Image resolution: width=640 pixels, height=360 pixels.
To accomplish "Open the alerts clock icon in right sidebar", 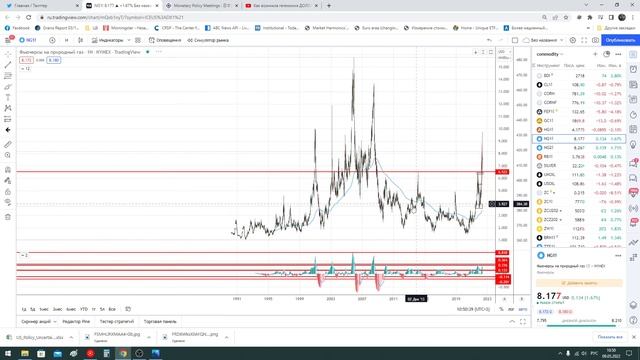I will (x=633, y=69).
